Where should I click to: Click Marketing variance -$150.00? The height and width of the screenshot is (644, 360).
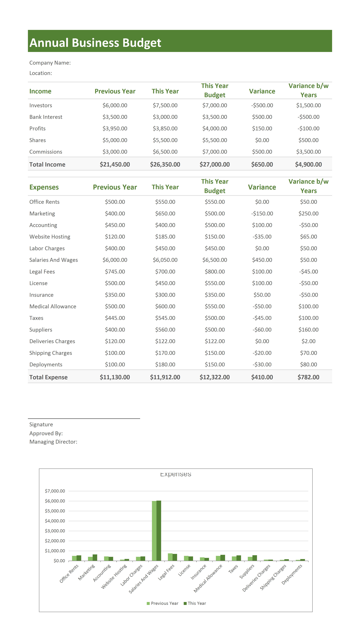pyautogui.click(x=262, y=213)
